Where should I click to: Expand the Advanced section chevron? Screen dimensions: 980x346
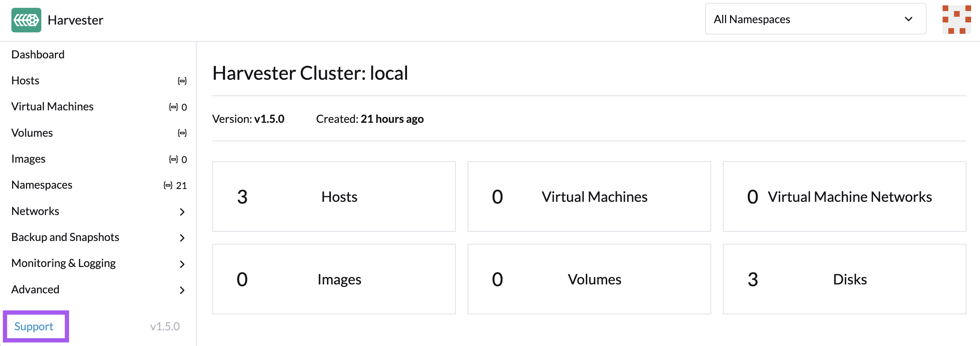click(182, 290)
